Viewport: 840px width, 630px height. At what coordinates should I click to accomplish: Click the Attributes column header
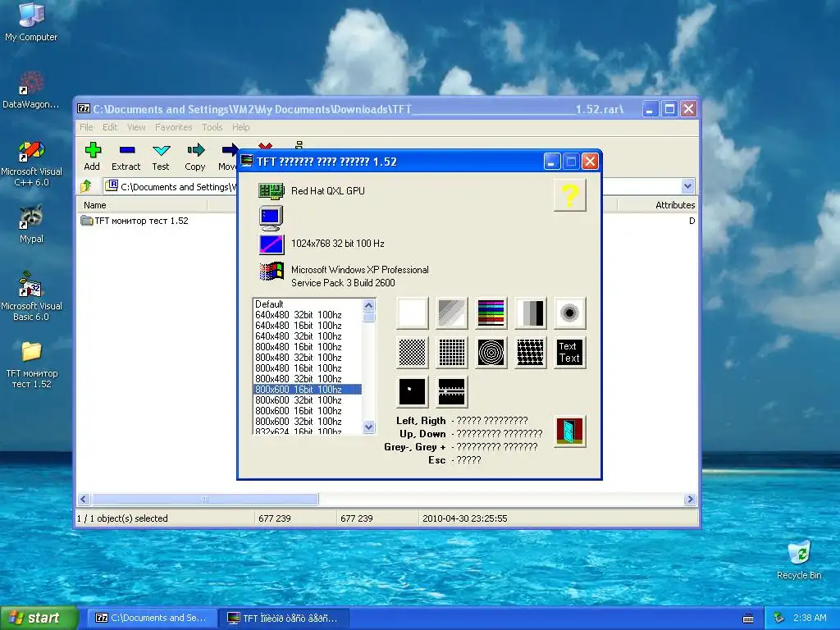[x=658, y=205]
